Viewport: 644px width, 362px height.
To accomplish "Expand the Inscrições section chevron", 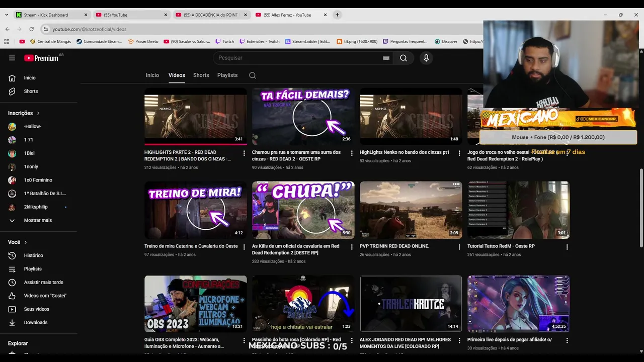I will (x=38, y=113).
